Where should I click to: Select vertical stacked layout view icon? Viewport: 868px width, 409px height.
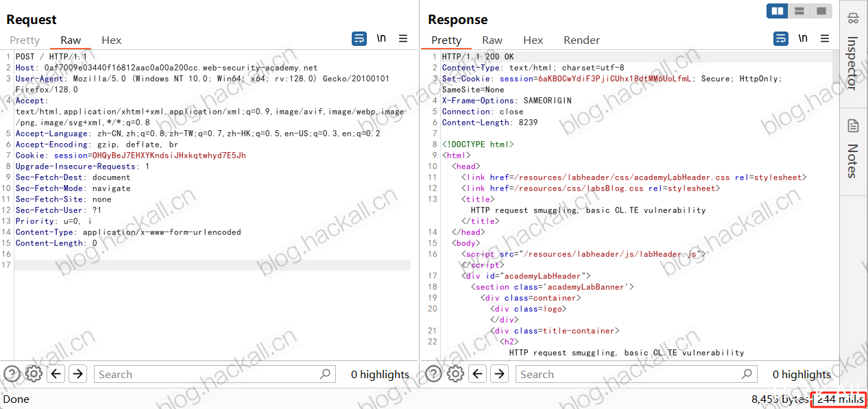[799, 11]
